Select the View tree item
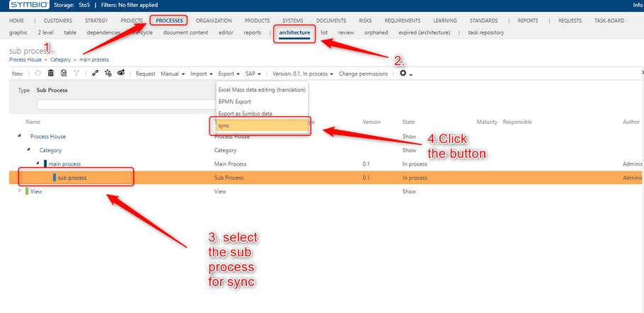The width and height of the screenshot is (644, 313). [x=36, y=191]
